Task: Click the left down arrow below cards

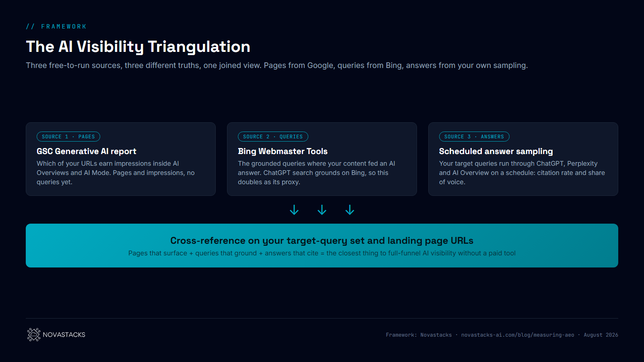Action: pyautogui.click(x=294, y=210)
